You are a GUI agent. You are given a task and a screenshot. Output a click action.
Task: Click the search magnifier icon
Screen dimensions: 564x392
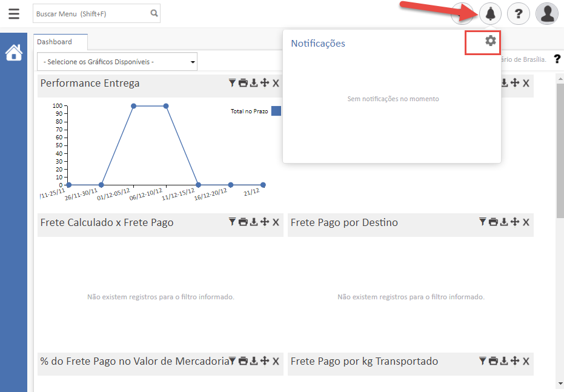click(154, 13)
